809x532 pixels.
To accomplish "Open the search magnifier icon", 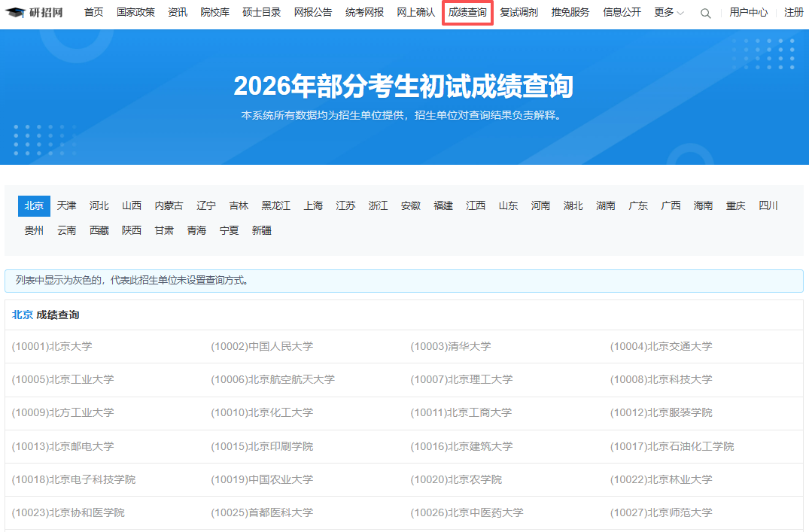I will tap(705, 13).
